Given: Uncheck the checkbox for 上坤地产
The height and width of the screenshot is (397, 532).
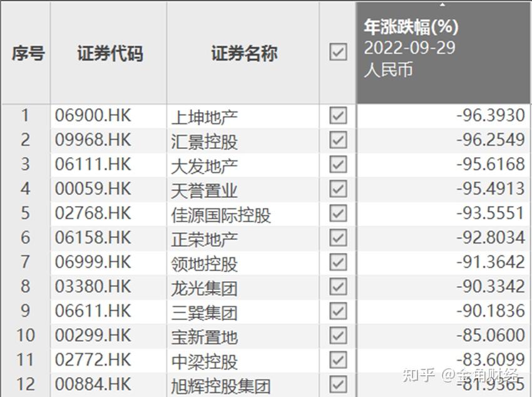Looking at the screenshot, I should 338,115.
